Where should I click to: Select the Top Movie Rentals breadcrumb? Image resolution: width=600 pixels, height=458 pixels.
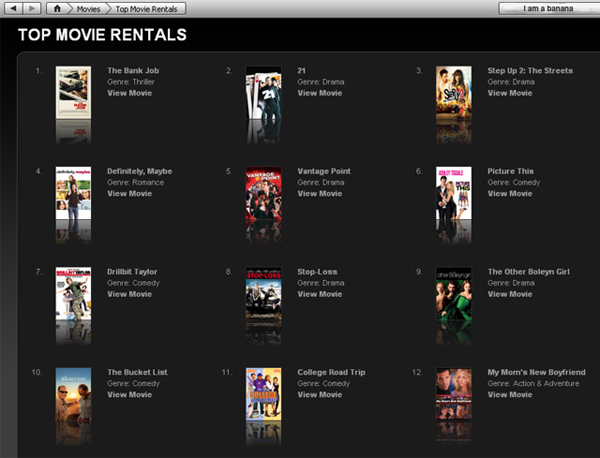[147, 9]
